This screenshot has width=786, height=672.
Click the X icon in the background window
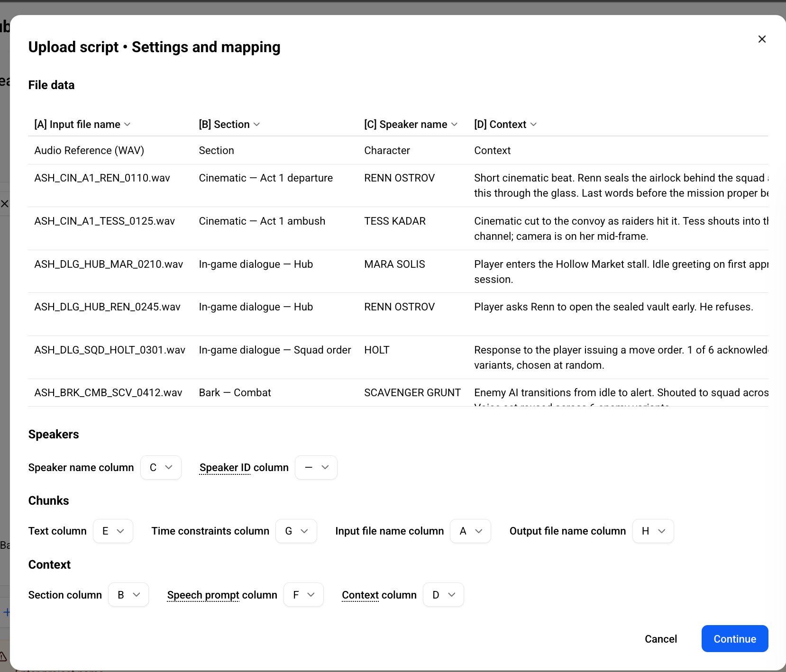point(4,204)
